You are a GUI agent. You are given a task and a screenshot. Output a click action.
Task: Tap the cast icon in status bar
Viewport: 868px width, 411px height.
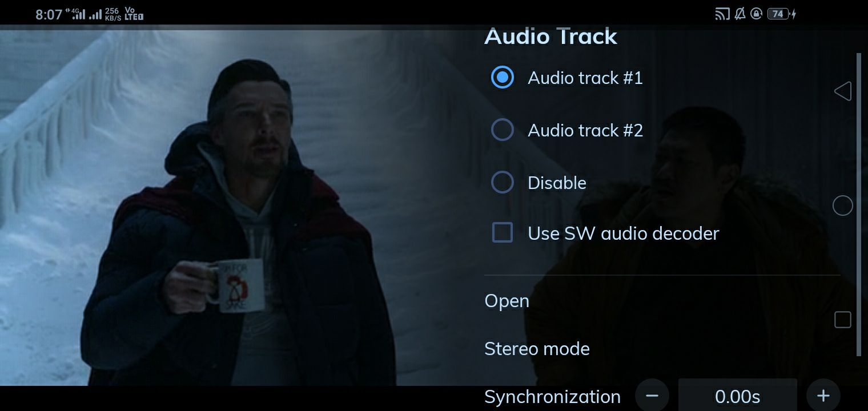pos(722,14)
